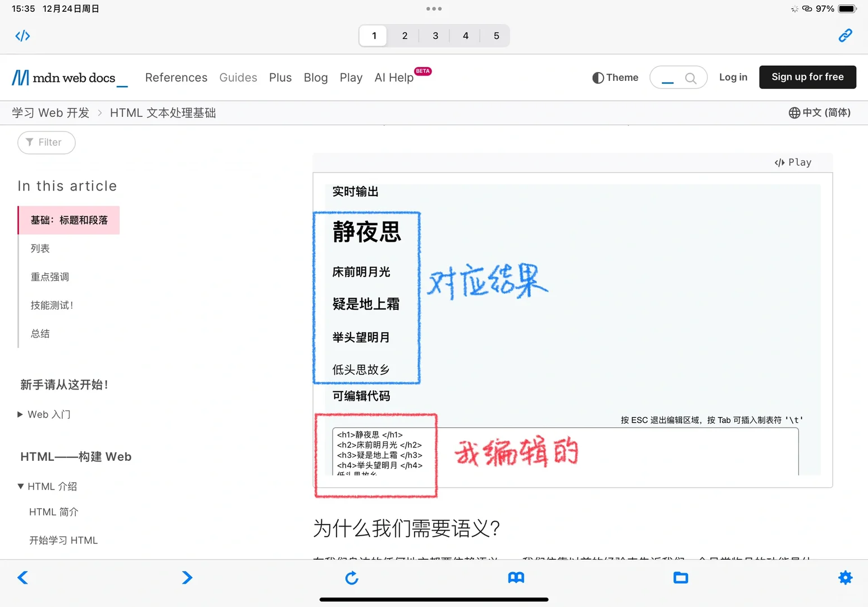Tap the forward navigation arrow at bottom

(x=187, y=577)
